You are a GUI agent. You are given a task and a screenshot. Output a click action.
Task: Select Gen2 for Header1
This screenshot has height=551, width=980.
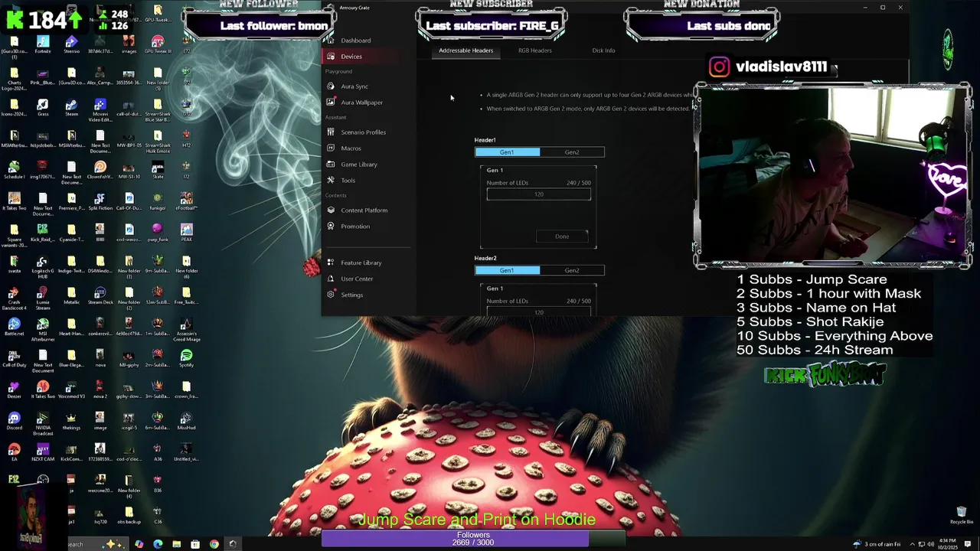click(x=572, y=152)
